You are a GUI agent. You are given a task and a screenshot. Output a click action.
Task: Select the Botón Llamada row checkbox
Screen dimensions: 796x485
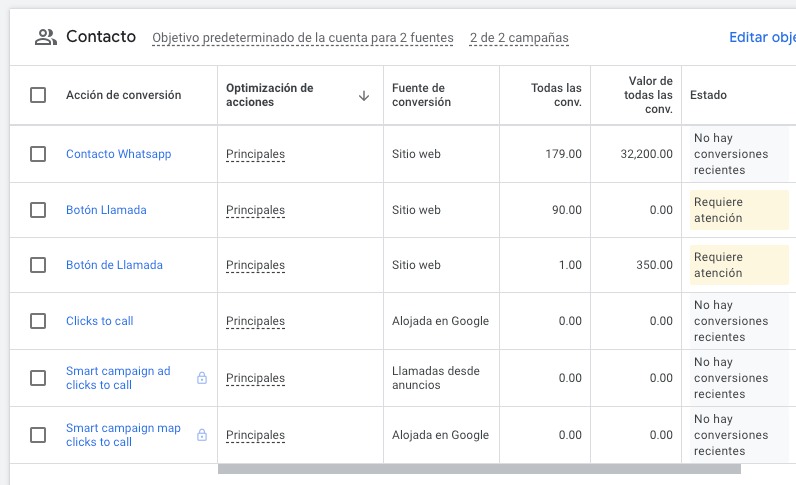pyautogui.click(x=38, y=210)
